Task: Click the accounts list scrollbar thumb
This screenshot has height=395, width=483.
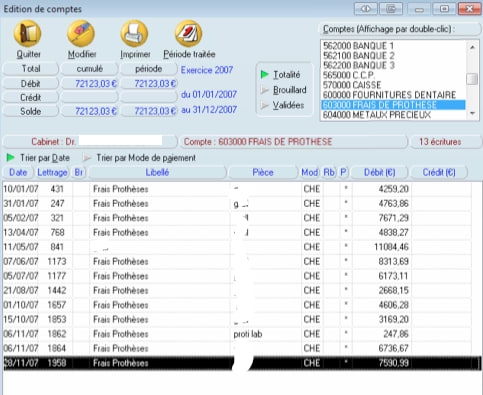Action: tap(472, 79)
